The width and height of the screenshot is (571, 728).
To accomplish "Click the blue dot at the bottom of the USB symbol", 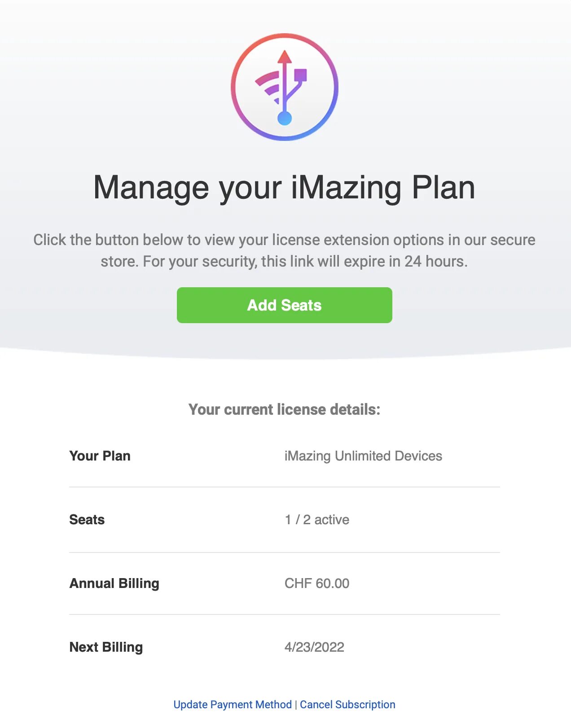I will pos(285,118).
